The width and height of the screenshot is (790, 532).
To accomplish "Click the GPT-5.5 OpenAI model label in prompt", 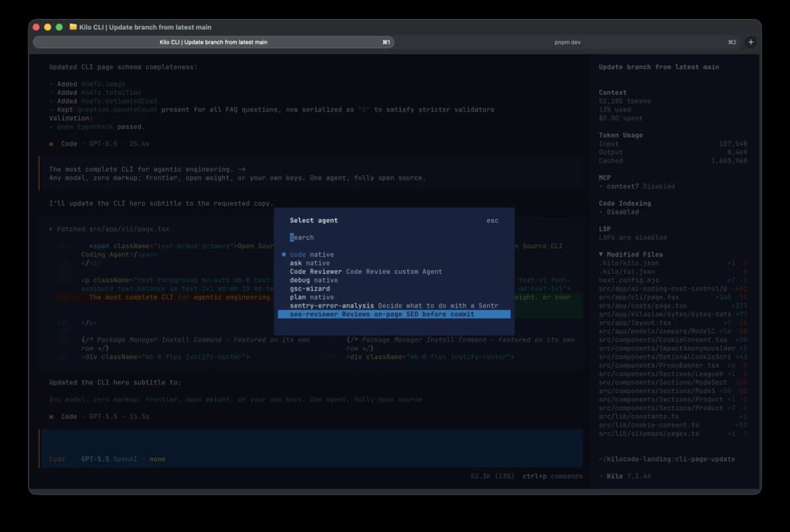I will (109, 459).
